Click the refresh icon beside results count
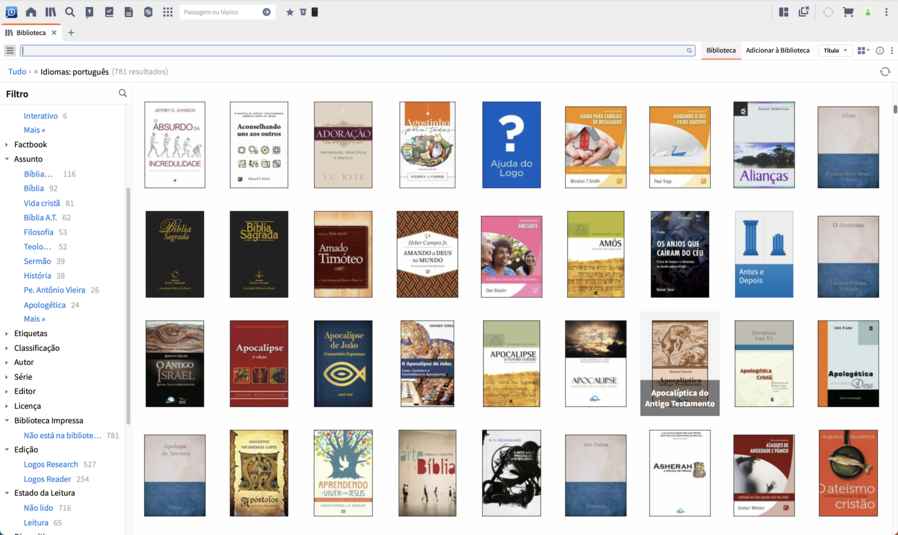 885,72
